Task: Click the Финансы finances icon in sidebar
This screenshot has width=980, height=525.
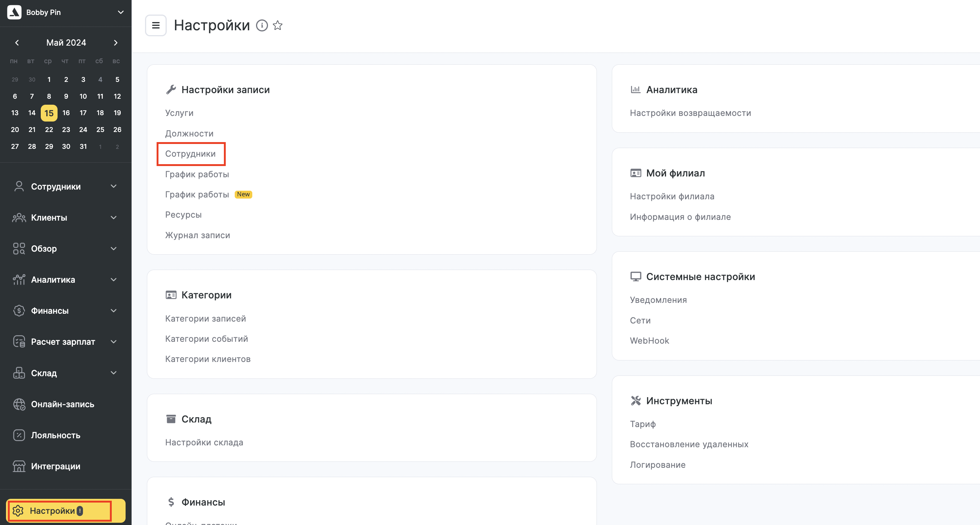Action: (18, 310)
